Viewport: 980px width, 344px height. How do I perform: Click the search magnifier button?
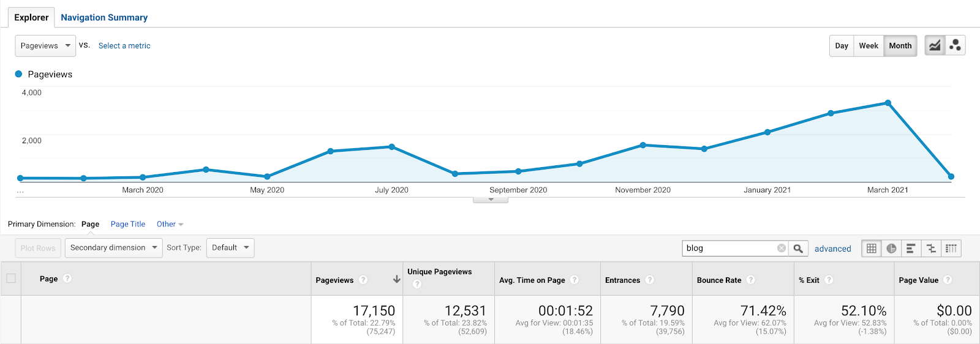[x=798, y=249]
